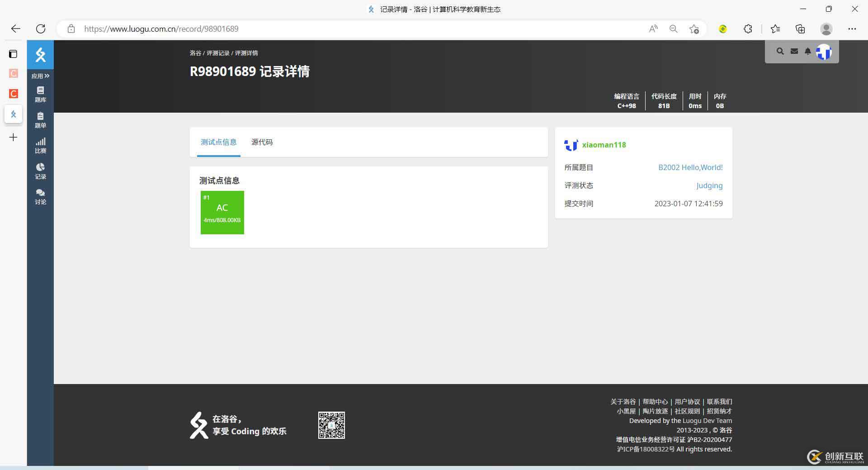This screenshot has height=470, width=868.
Task: Open 招贤纳才 footer link
Action: click(x=719, y=411)
